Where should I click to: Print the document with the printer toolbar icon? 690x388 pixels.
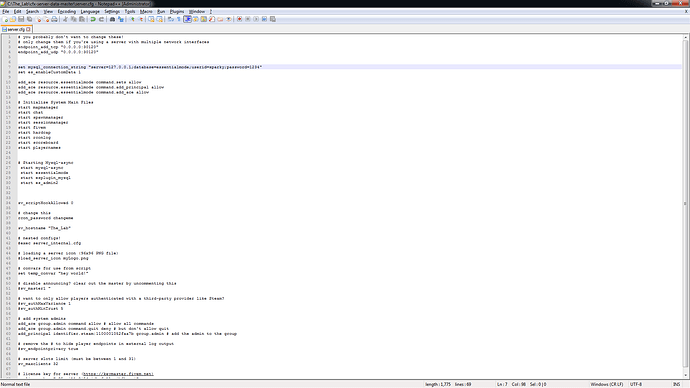click(54, 19)
